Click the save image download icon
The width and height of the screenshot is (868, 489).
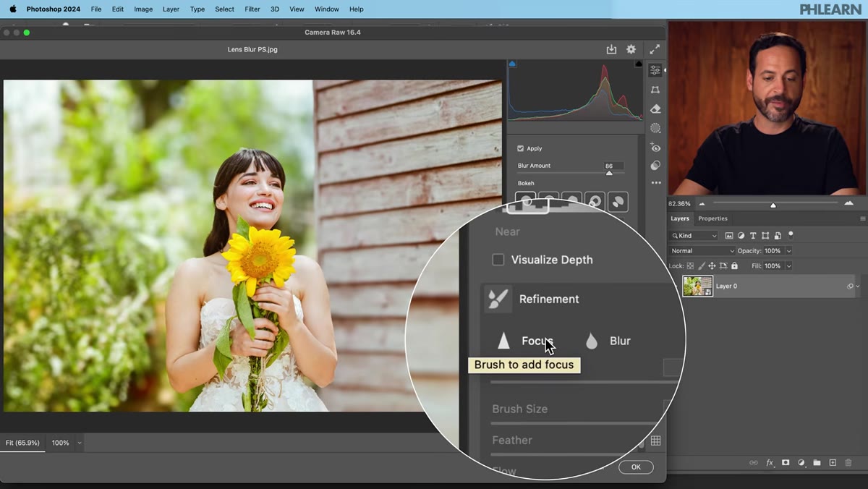coord(611,49)
